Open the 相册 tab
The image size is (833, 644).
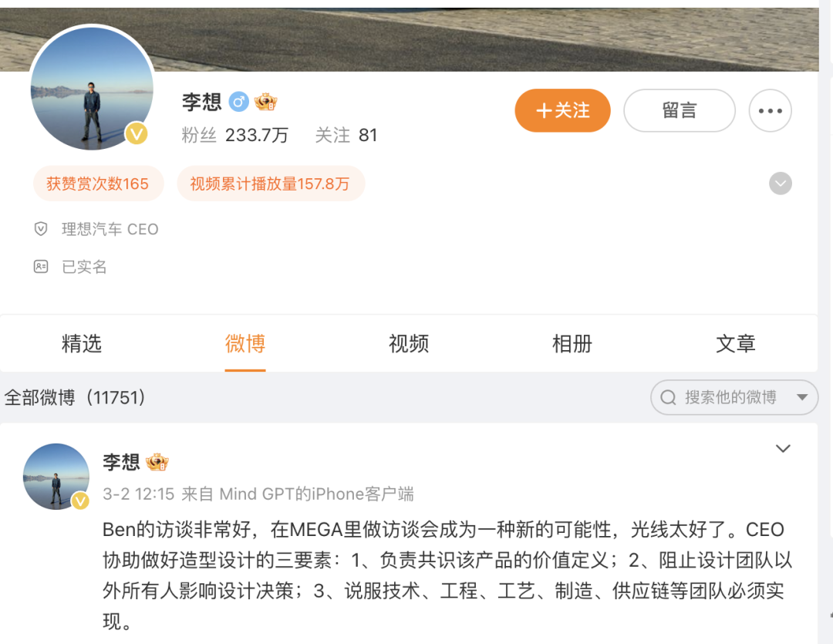click(x=572, y=343)
